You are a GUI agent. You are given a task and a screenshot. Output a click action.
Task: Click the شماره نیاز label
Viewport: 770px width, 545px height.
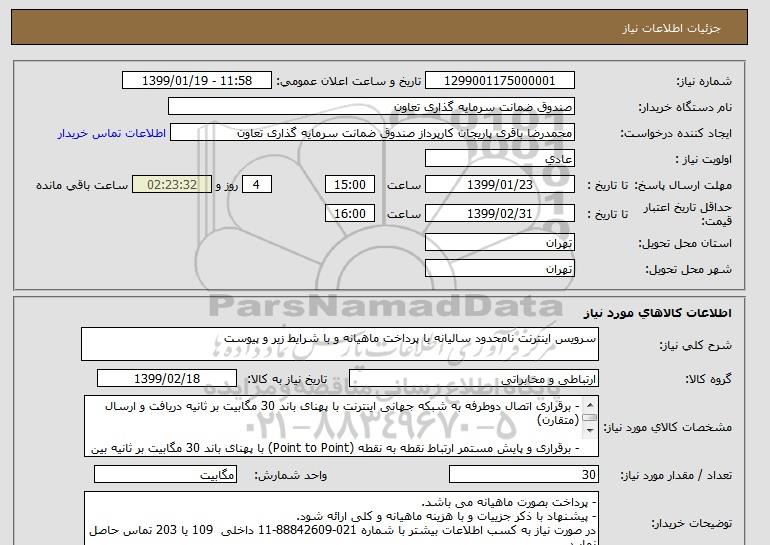tap(704, 82)
